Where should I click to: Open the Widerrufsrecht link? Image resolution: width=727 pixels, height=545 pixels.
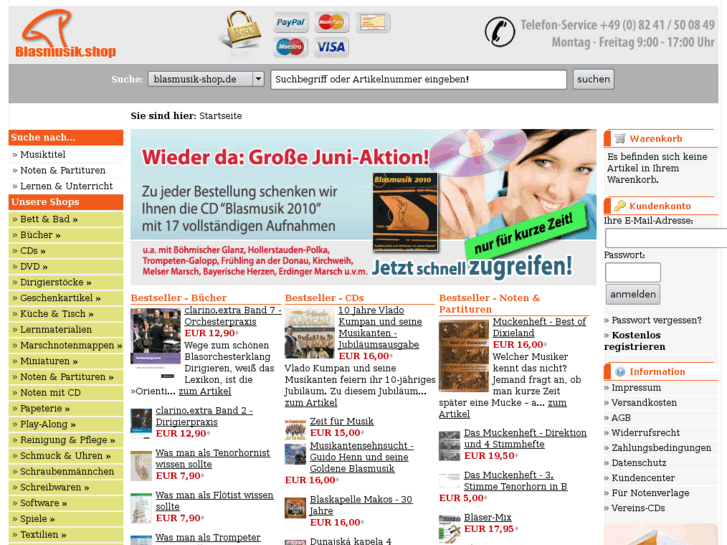coord(645,433)
